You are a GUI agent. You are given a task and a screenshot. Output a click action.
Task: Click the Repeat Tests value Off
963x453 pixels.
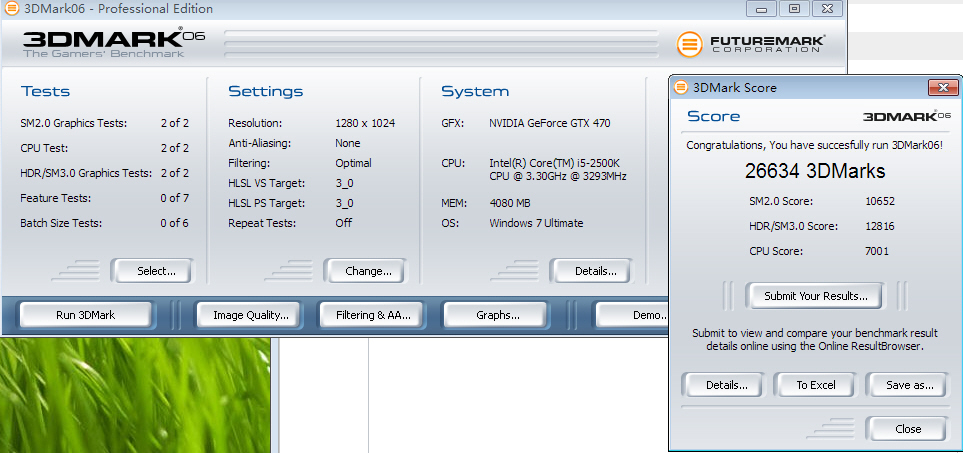pyautogui.click(x=343, y=223)
